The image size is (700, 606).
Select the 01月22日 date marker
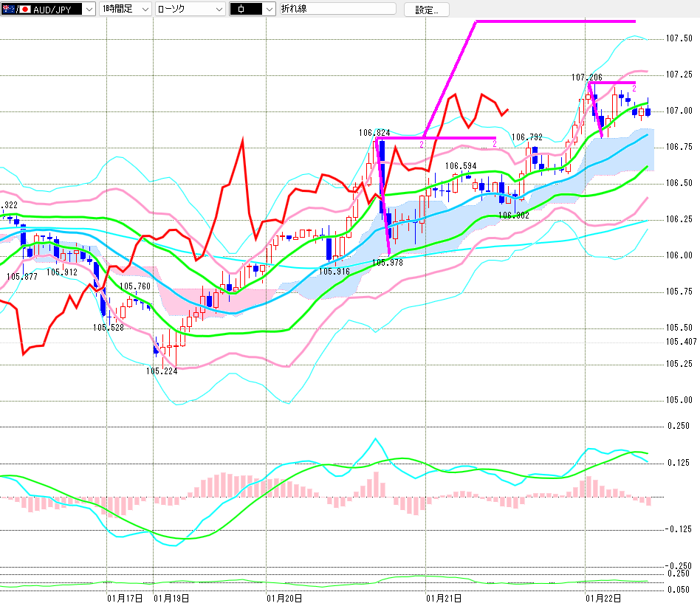point(603,597)
